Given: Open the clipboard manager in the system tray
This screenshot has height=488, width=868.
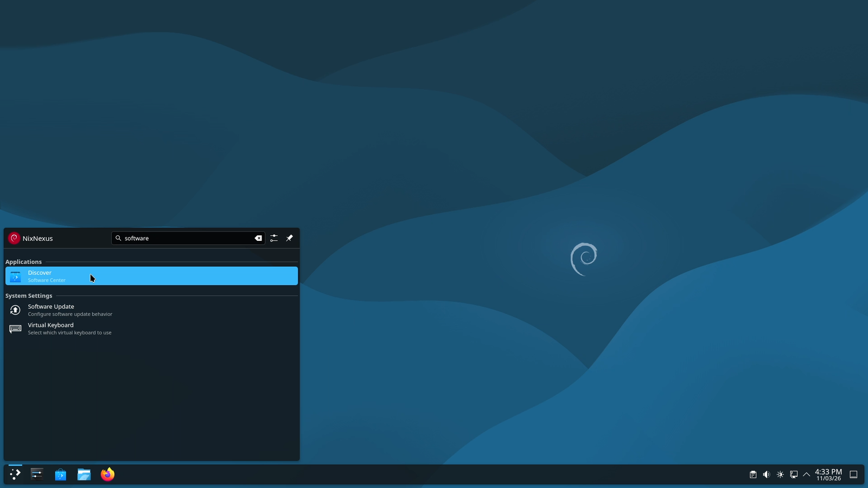Looking at the screenshot, I should tap(753, 474).
